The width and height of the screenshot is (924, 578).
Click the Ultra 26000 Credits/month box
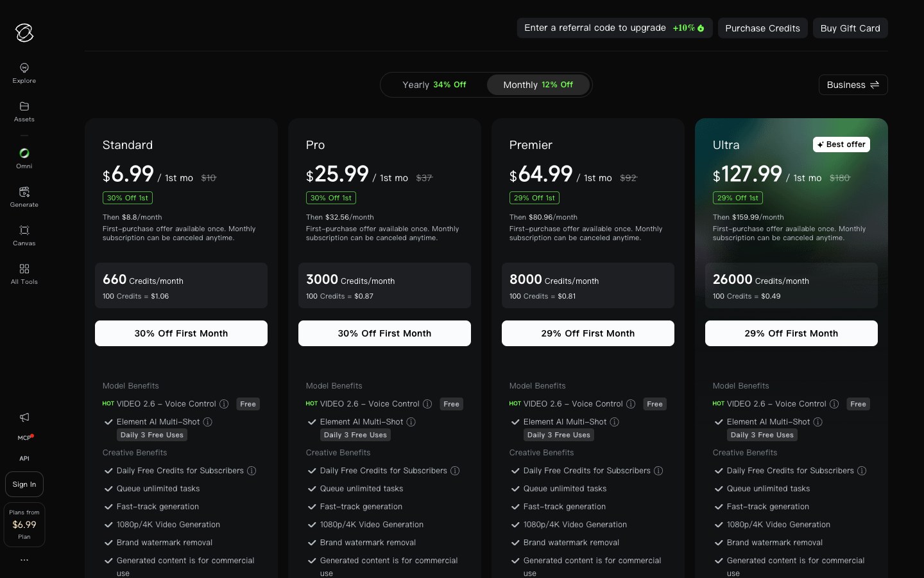pyautogui.click(x=791, y=285)
